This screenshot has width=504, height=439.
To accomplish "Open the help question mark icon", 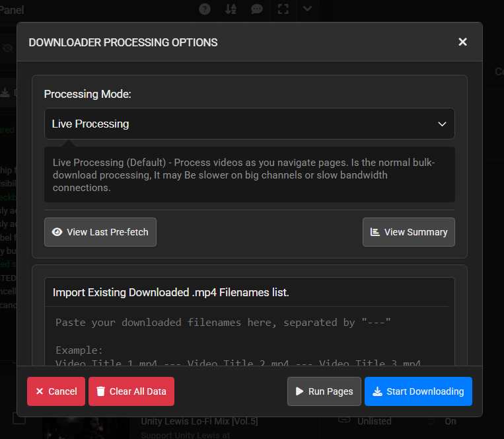I will [205, 9].
